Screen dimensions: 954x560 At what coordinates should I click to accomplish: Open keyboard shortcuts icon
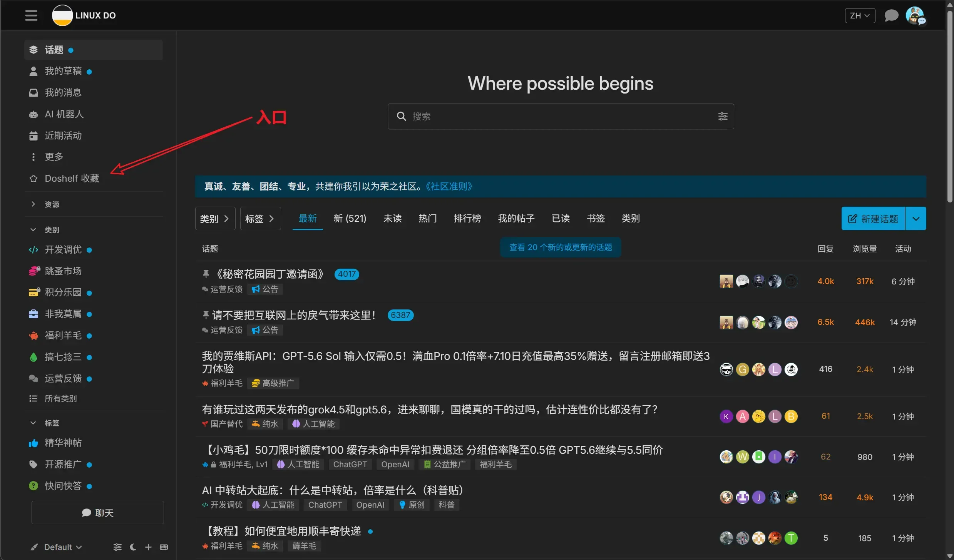coord(164,547)
